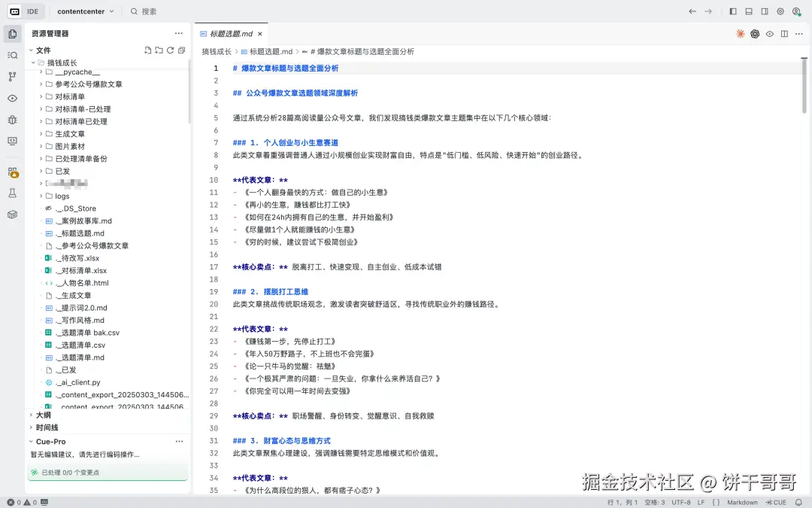Click the errors and warnings count in status bar

click(x=22, y=502)
